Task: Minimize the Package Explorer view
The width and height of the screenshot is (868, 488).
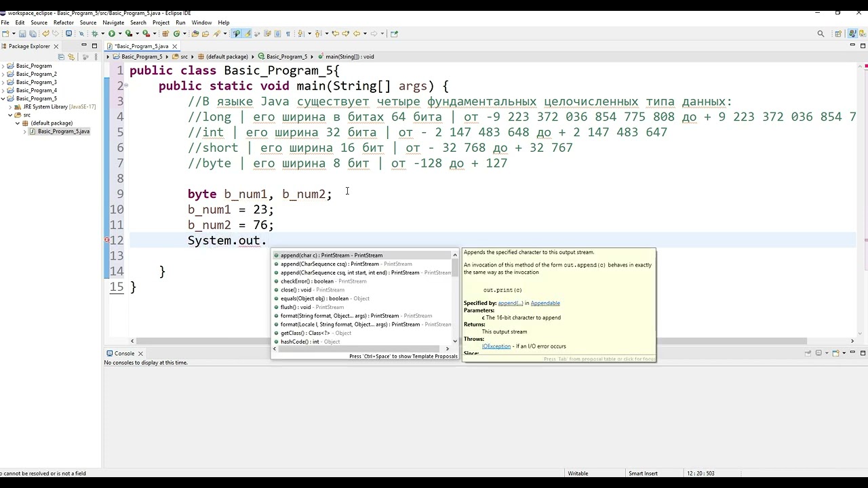Action: 84,45
